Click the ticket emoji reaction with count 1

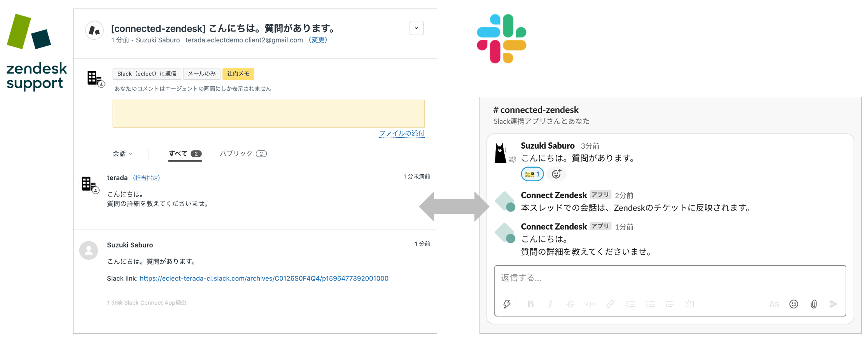pyautogui.click(x=532, y=174)
